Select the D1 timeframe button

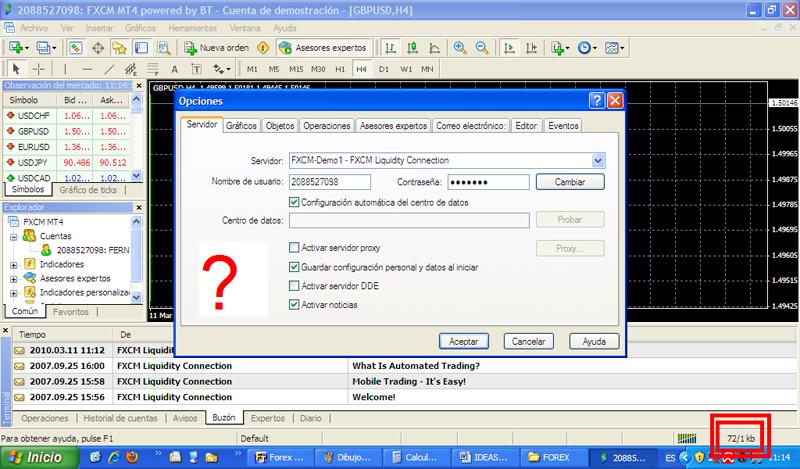click(384, 68)
